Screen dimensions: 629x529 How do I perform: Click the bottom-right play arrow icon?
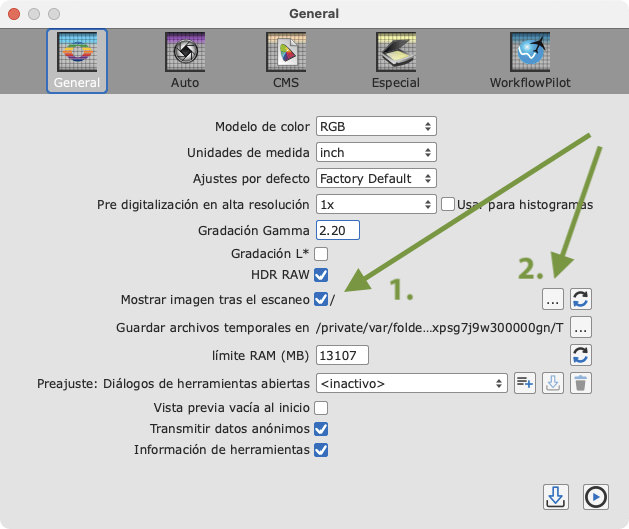pos(595,496)
